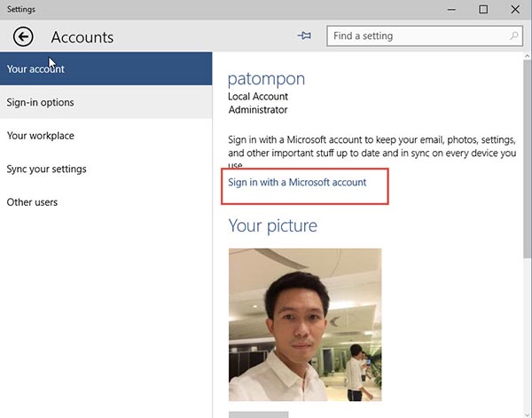This screenshot has width=532, height=418.
Task: Click the Administrator label
Action: 258,110
